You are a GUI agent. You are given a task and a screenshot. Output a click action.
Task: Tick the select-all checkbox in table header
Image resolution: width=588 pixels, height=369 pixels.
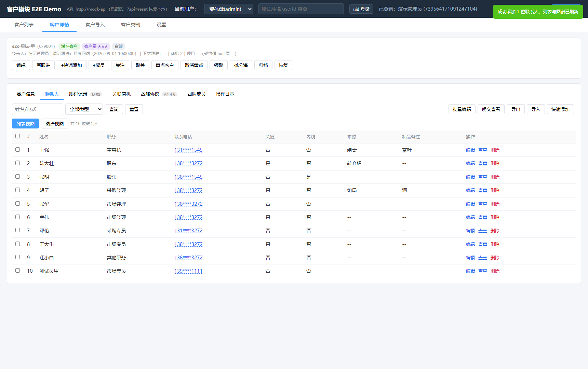tap(17, 136)
